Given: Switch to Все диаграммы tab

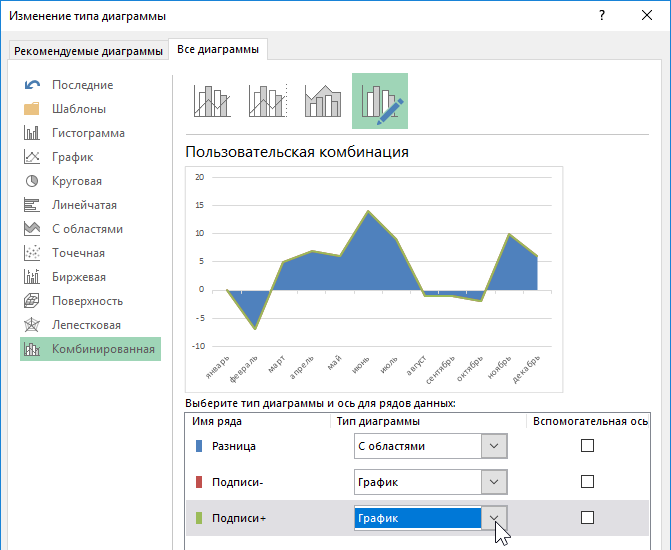Looking at the screenshot, I should tap(217, 49).
